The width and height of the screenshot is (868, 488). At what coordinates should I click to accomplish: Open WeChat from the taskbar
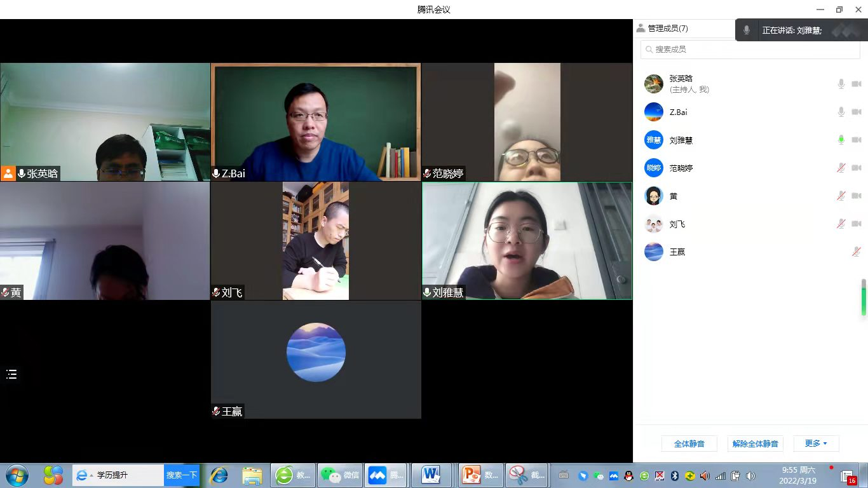[x=340, y=475]
